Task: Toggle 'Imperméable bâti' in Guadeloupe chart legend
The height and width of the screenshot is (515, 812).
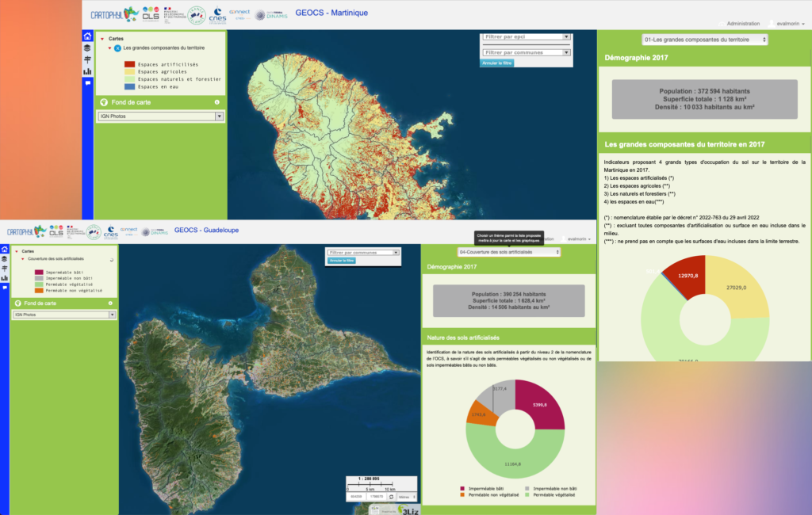Action: coord(481,489)
